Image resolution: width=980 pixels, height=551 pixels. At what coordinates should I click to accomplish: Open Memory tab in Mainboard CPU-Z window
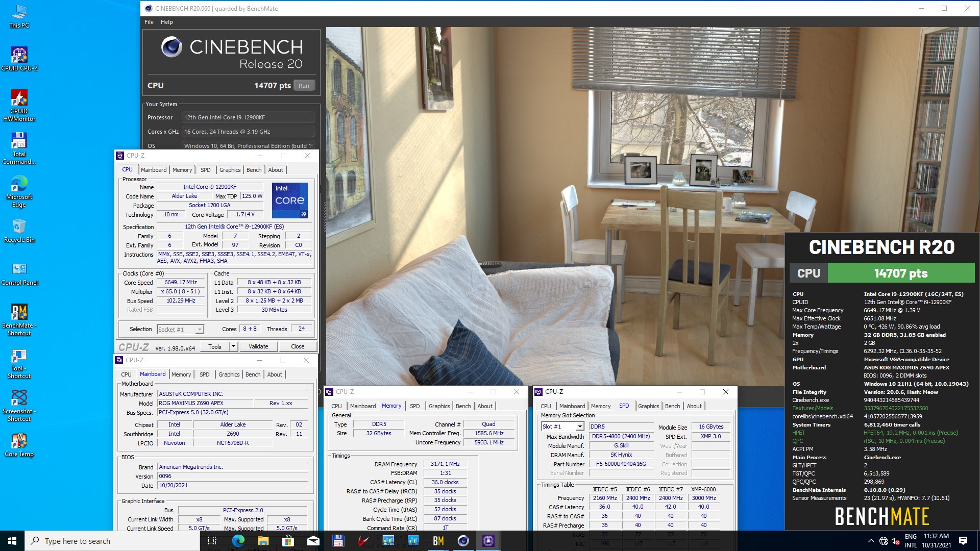pos(181,374)
